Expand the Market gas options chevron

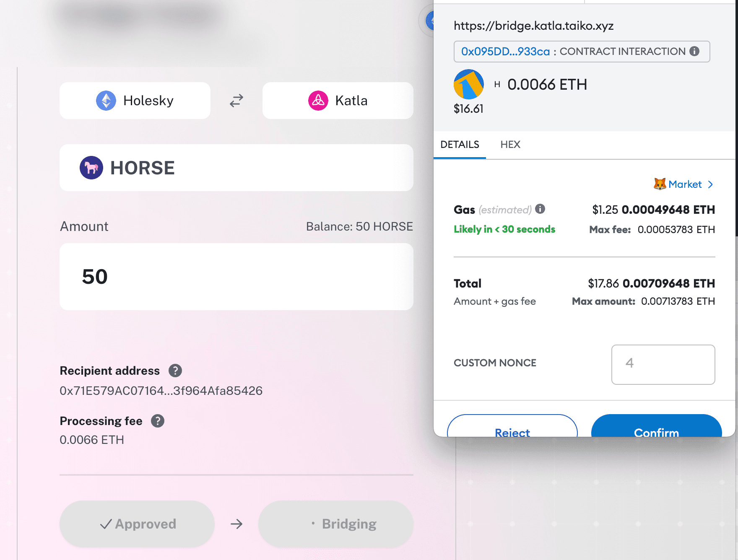[x=710, y=184]
